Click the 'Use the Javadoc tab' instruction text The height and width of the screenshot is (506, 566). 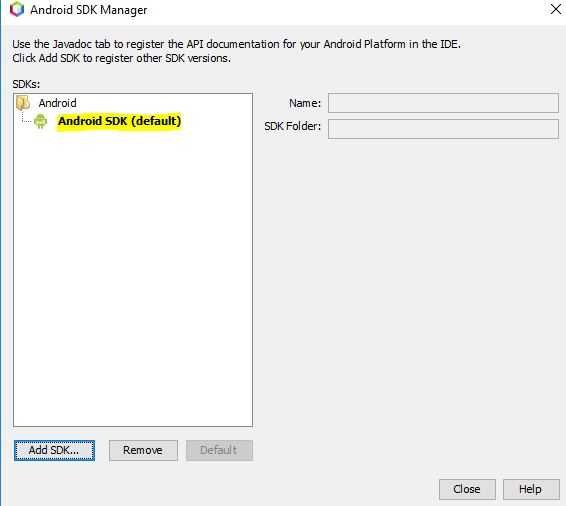point(236,44)
